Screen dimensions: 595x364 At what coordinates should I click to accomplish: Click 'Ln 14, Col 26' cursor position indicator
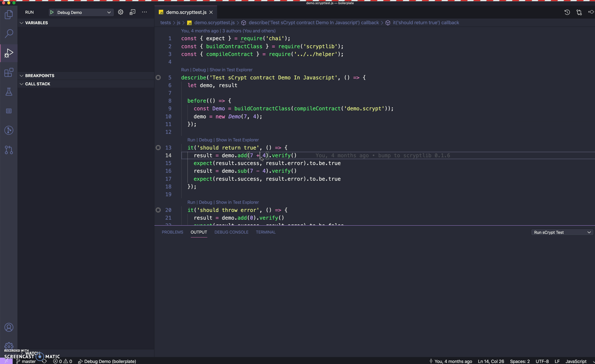(x=491, y=361)
